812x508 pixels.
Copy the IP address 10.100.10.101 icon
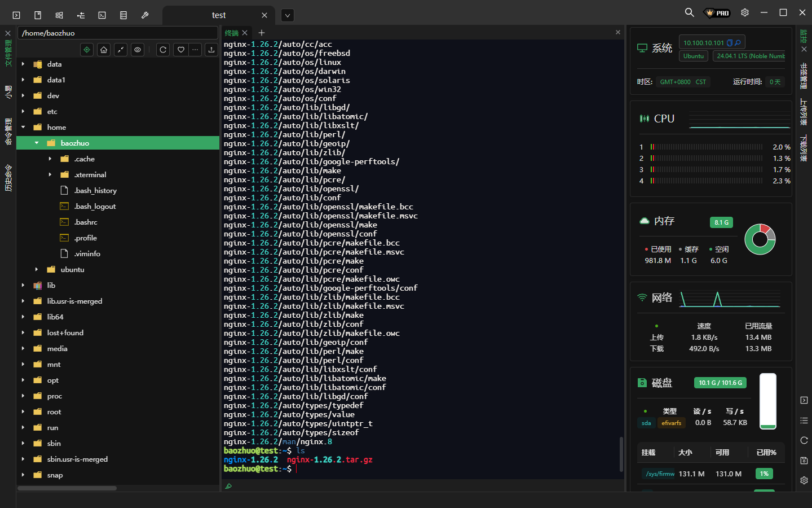(730, 43)
